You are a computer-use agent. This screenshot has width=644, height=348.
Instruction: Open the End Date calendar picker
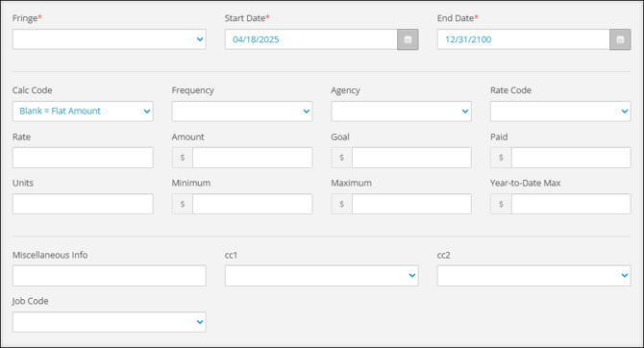(620, 39)
